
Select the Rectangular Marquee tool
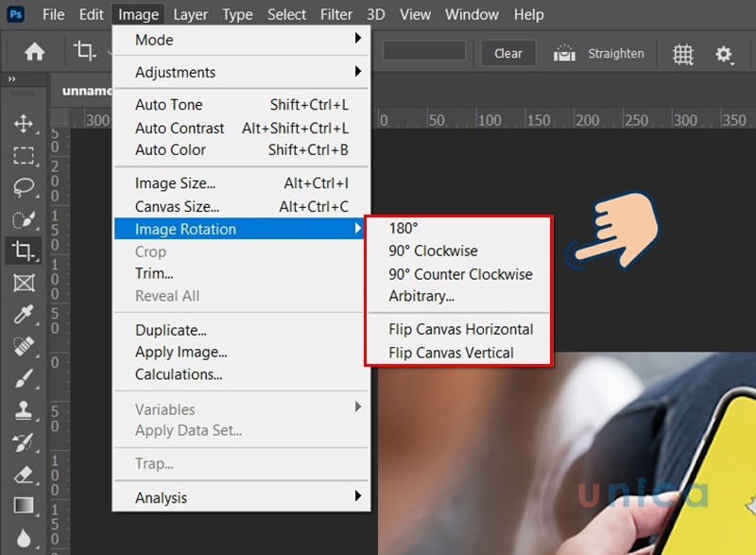(x=24, y=156)
